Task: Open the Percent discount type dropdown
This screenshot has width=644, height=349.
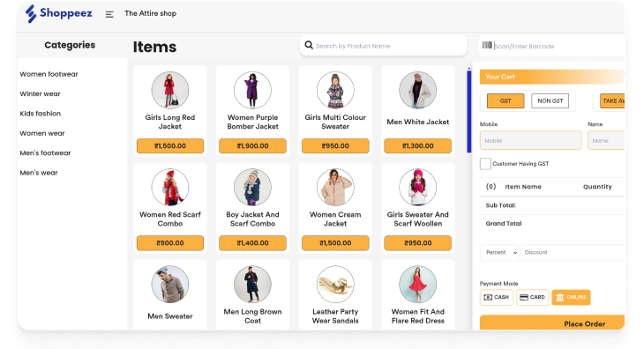Action: pyautogui.click(x=499, y=253)
